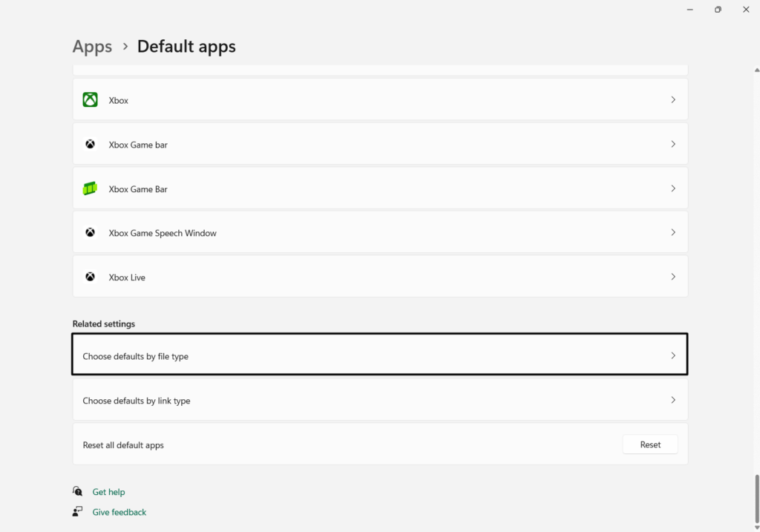Open Xbox Live chevron arrow
760x532 pixels.
673,277
